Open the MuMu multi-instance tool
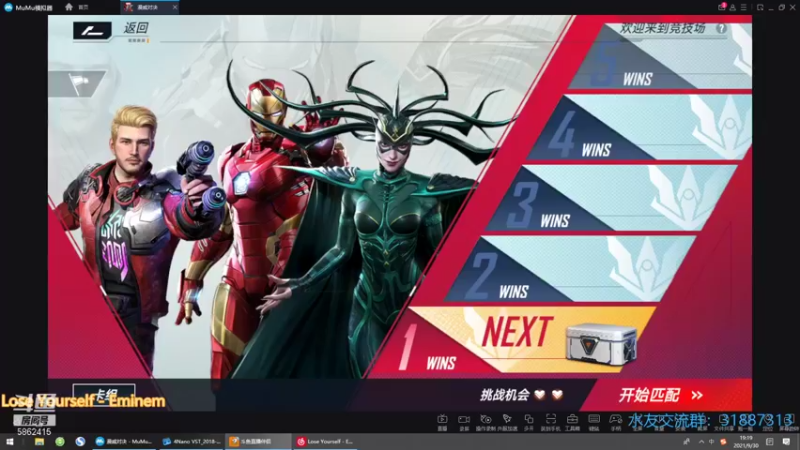This screenshot has width=800, height=450. coord(529,422)
